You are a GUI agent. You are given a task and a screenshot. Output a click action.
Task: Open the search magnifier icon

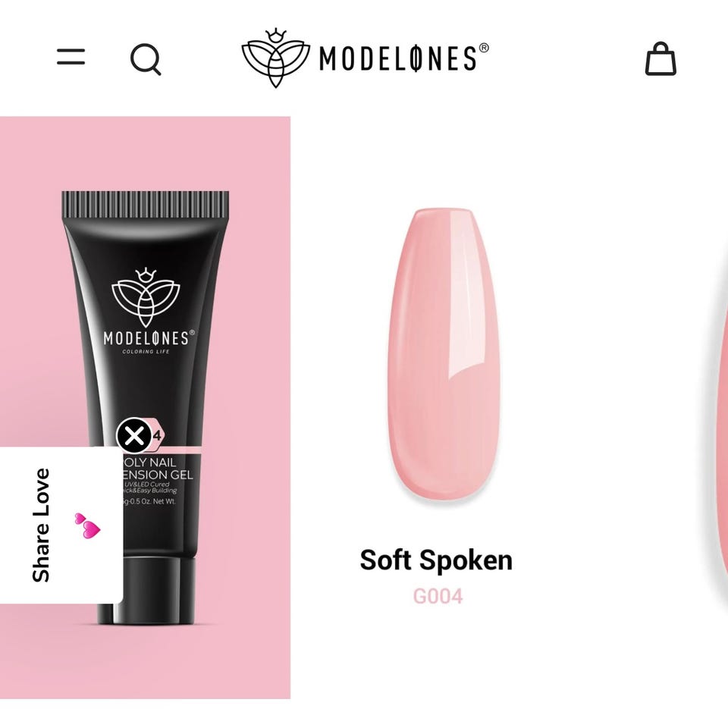pos(146,59)
